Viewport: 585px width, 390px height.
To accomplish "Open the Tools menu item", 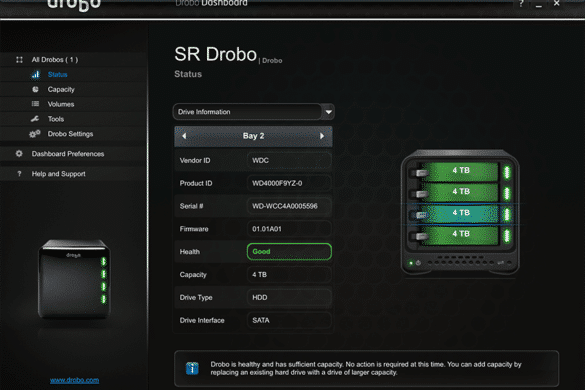I will (x=56, y=119).
